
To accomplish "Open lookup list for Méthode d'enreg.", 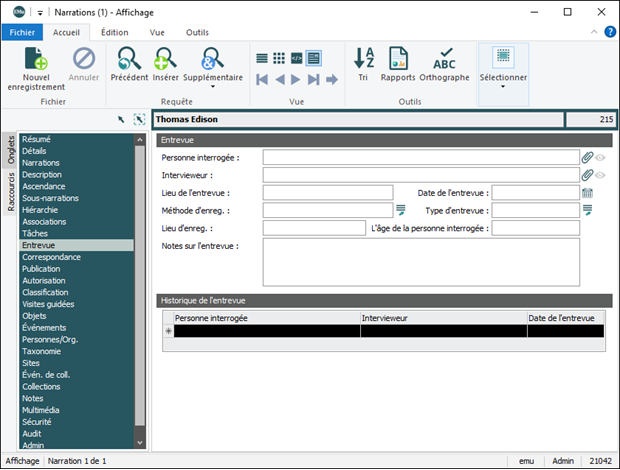I will coord(401,210).
